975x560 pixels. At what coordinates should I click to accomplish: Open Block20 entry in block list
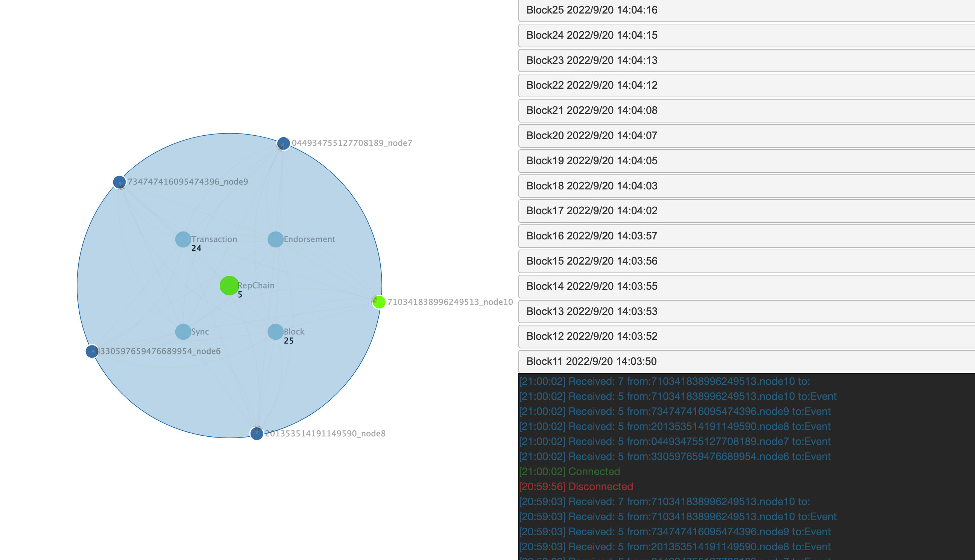(x=747, y=136)
